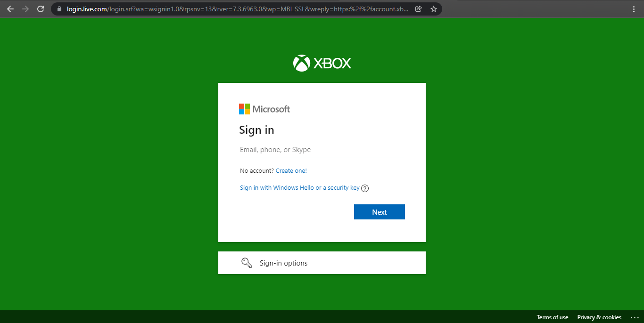Click the login.live.com URL in address bar
Viewport: 644px width, 323px height.
click(x=238, y=9)
